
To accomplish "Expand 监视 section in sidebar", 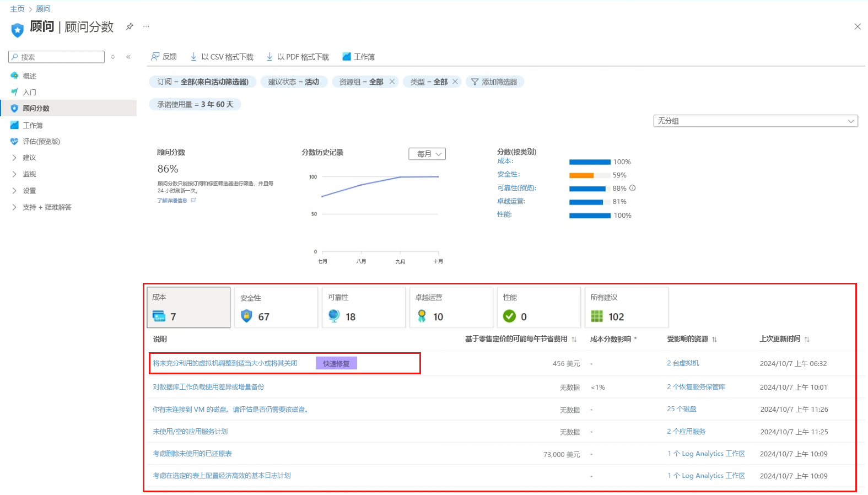I will pos(29,174).
